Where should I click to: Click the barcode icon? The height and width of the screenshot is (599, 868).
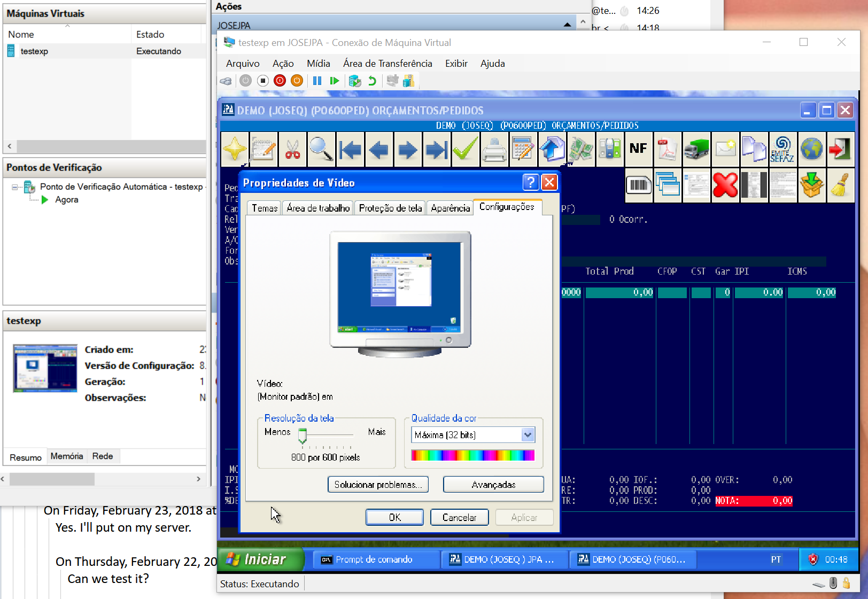tap(639, 185)
